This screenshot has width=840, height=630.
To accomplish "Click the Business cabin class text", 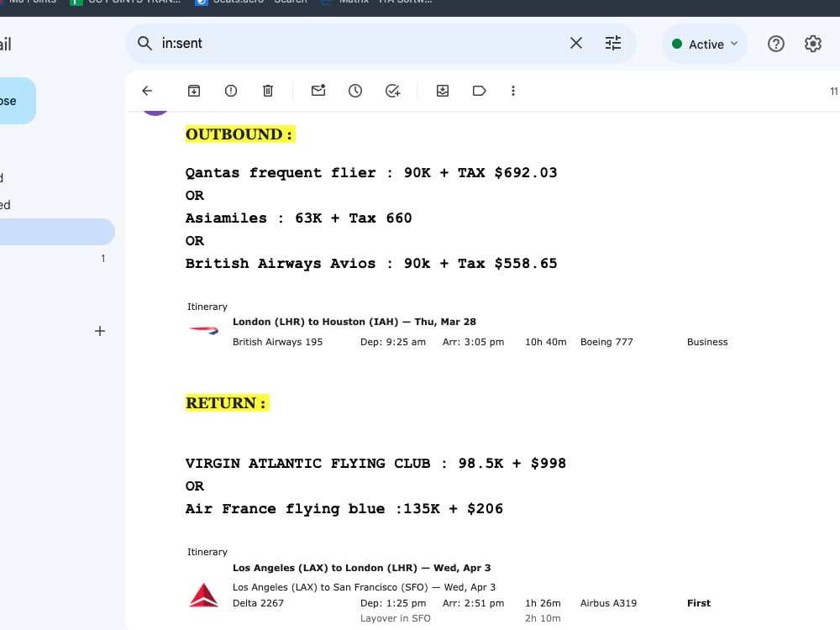I will [x=707, y=342].
